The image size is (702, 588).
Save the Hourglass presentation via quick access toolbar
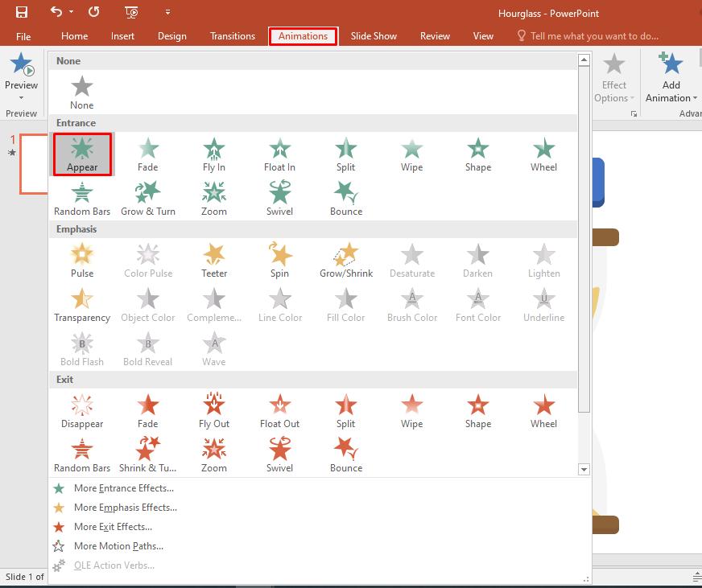click(21, 13)
